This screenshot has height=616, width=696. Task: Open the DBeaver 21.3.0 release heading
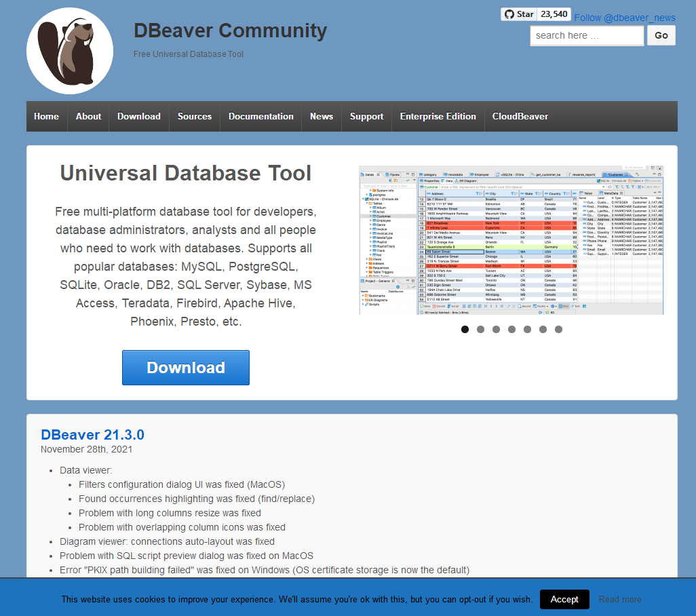(x=92, y=435)
